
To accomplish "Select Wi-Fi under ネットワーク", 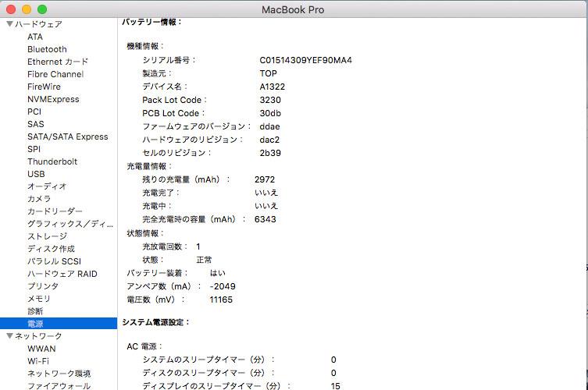I will 38,361.
